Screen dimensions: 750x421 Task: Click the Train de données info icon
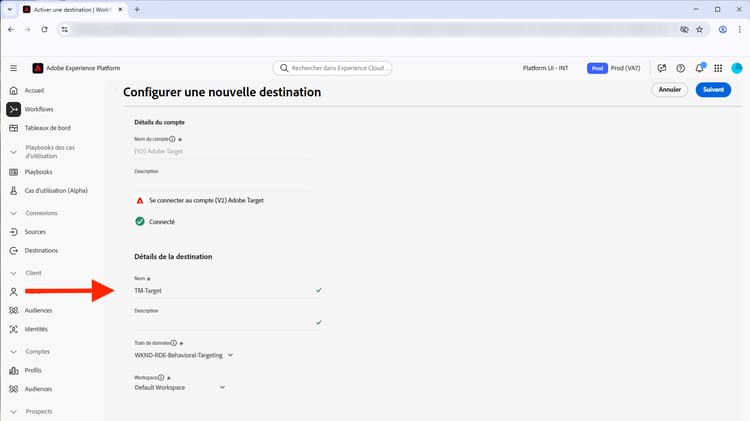[x=174, y=343]
